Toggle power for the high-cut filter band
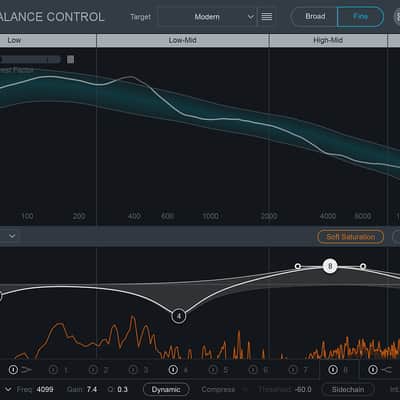 click(x=373, y=370)
